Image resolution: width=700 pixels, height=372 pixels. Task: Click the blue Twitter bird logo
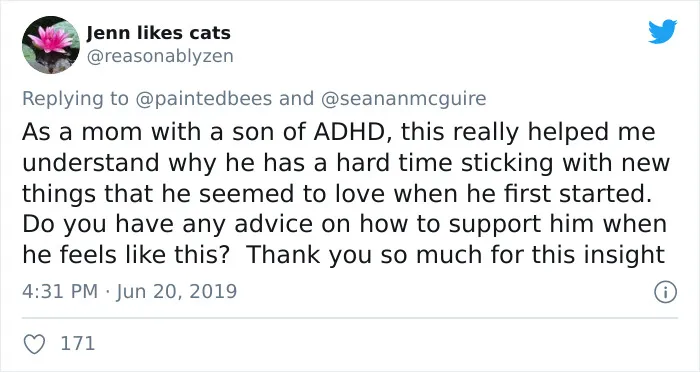(x=662, y=31)
